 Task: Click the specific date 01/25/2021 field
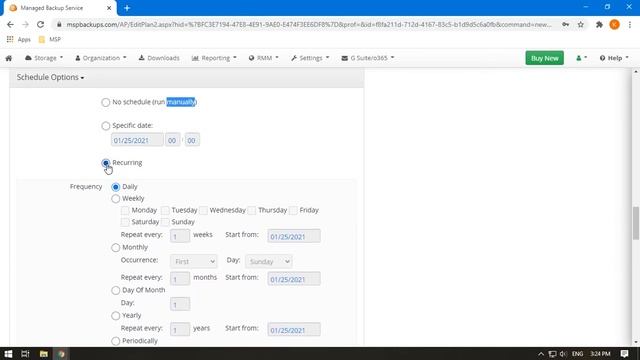[137, 140]
